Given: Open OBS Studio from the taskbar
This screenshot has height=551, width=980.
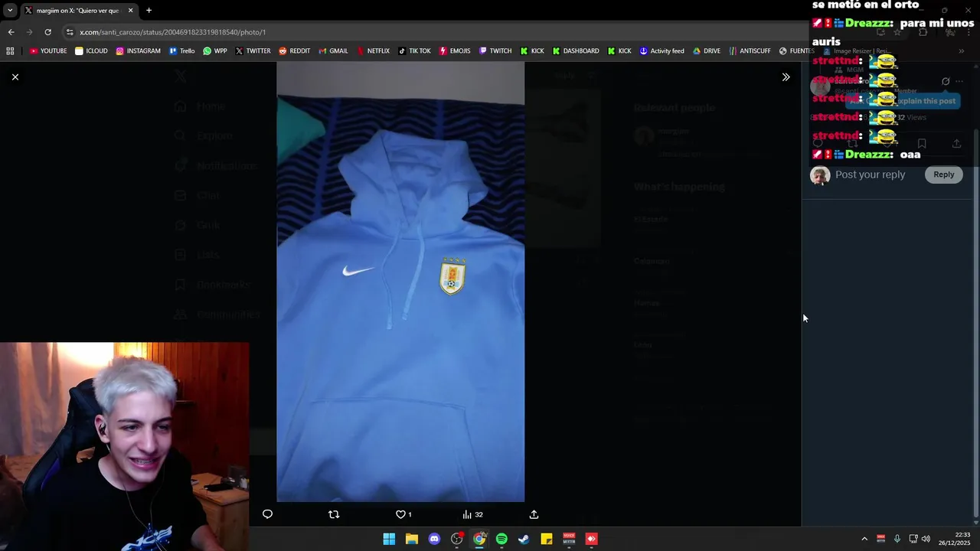Looking at the screenshot, I should [457, 539].
